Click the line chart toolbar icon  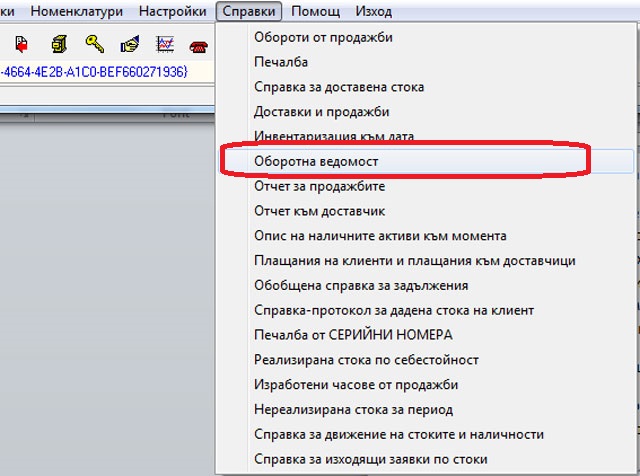pos(165,44)
